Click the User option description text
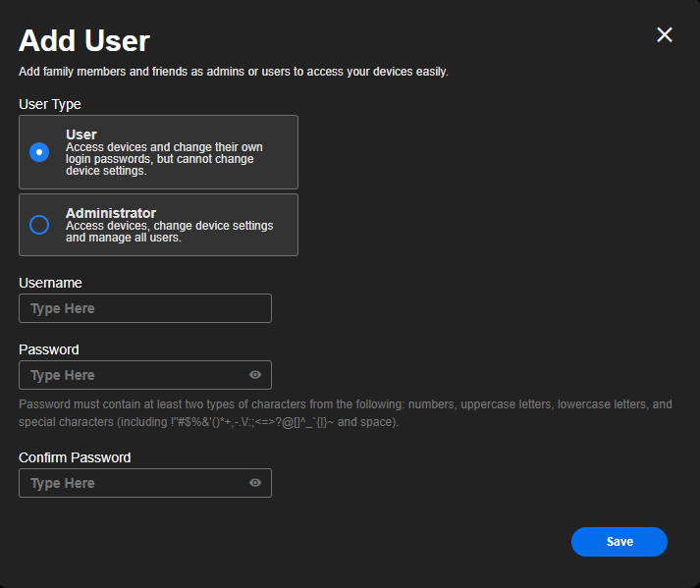 coord(164,159)
